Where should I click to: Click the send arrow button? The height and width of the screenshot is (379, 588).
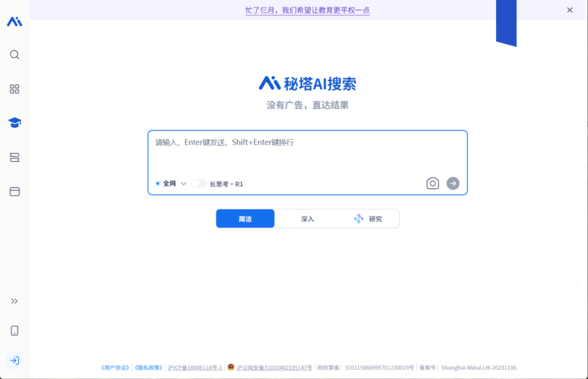click(453, 183)
